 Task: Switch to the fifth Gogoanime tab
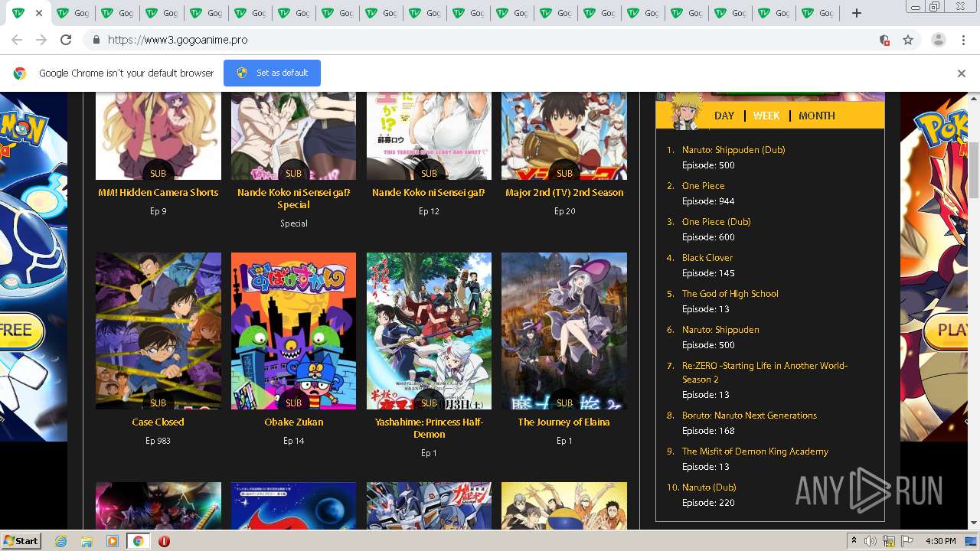206,13
